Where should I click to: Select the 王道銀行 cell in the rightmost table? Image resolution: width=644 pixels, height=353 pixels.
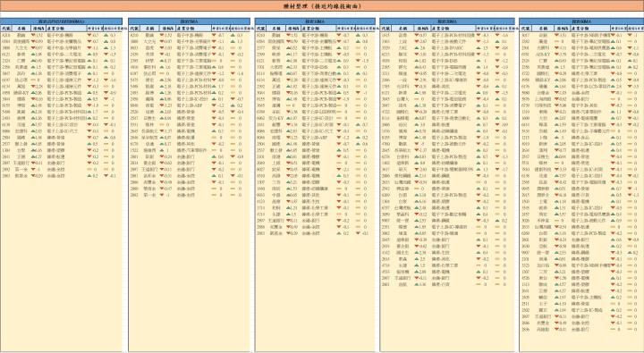(x=544, y=316)
